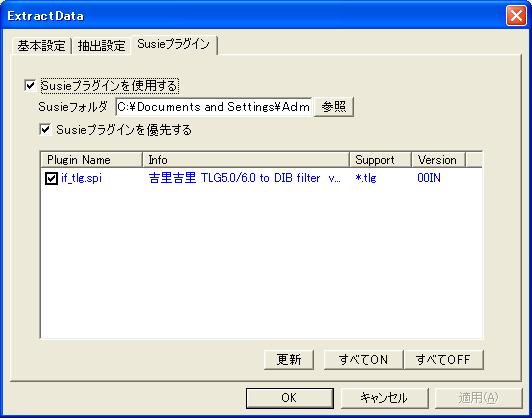The height and width of the screenshot is (418, 532).
Task: Switch to the 抽出設定 tab
Action: [101, 45]
